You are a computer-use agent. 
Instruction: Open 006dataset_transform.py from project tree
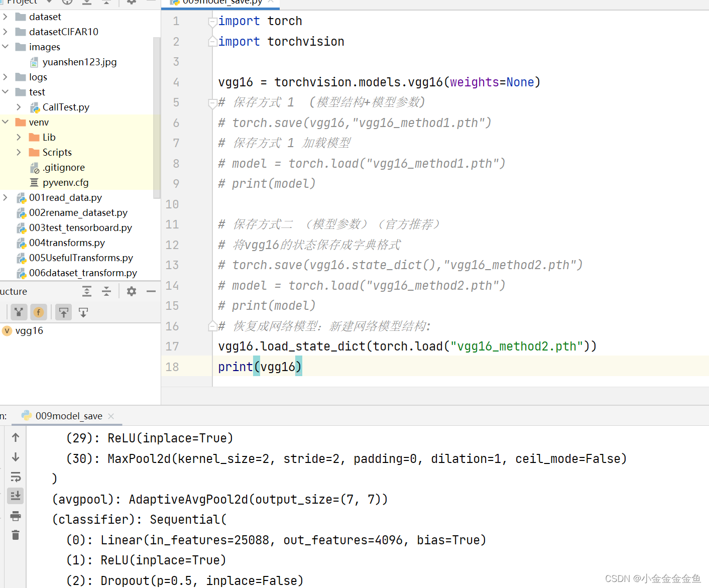pos(83,273)
